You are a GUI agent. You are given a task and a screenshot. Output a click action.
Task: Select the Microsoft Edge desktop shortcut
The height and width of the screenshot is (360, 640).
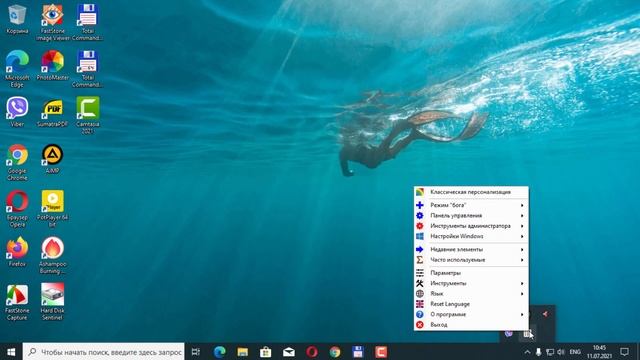click(17, 69)
